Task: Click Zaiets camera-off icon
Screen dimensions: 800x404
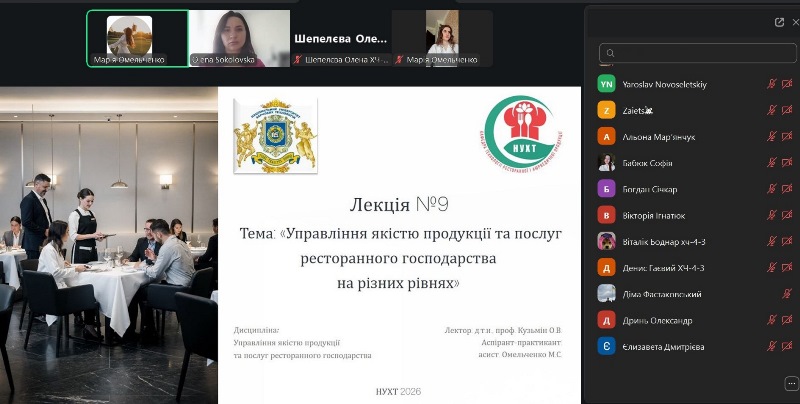Action: (787, 110)
